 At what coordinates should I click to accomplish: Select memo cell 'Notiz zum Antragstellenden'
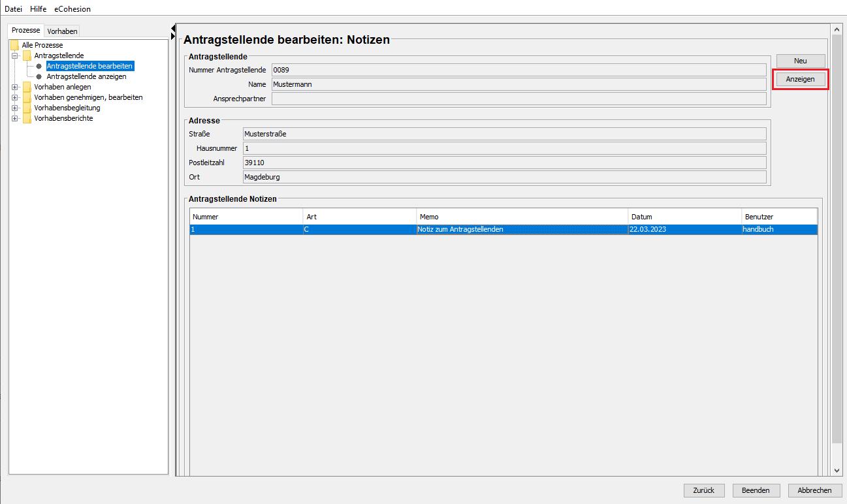(x=522, y=230)
